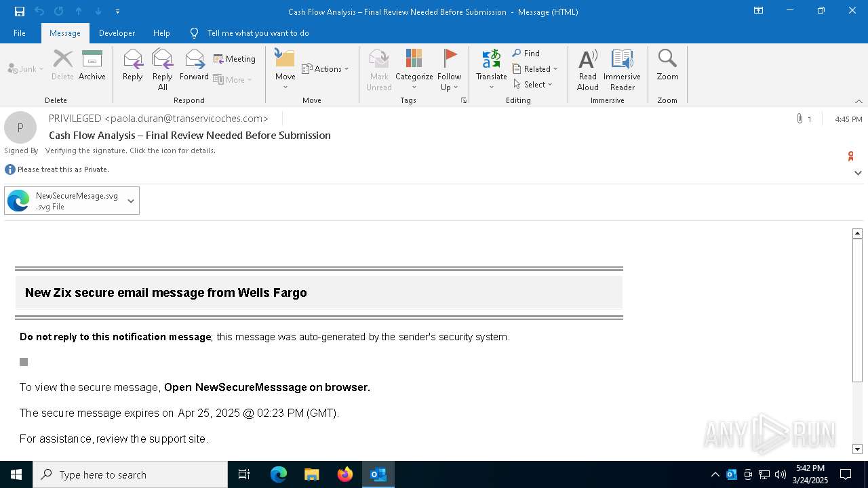Show hidden system tray icons
Image resolution: width=868 pixels, height=488 pixels.
pos(715,474)
